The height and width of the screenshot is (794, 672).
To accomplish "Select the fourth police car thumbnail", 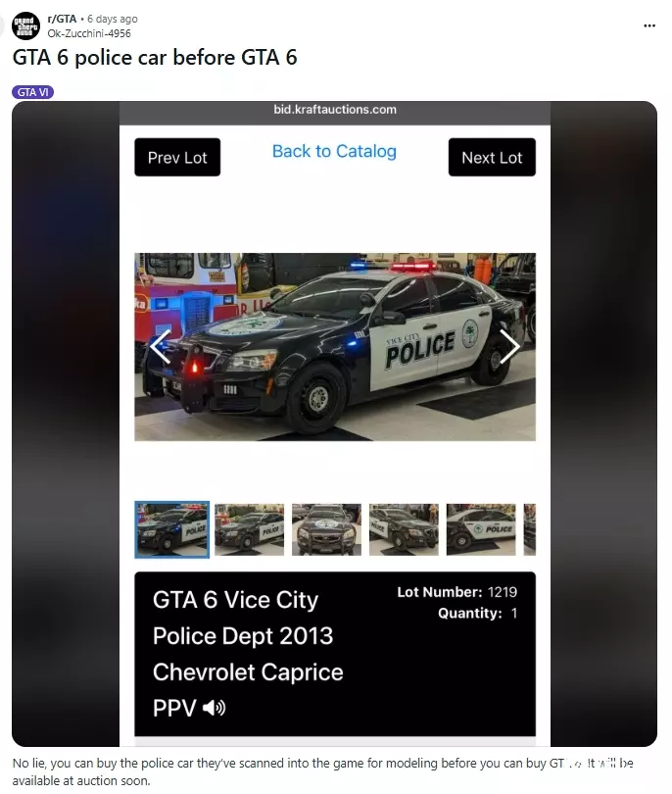I will coord(404,529).
